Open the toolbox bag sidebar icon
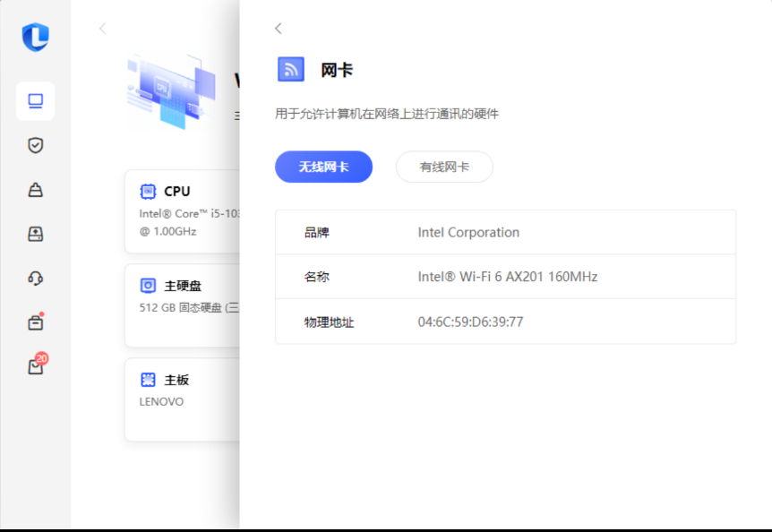The image size is (772, 532). pyautogui.click(x=36, y=190)
